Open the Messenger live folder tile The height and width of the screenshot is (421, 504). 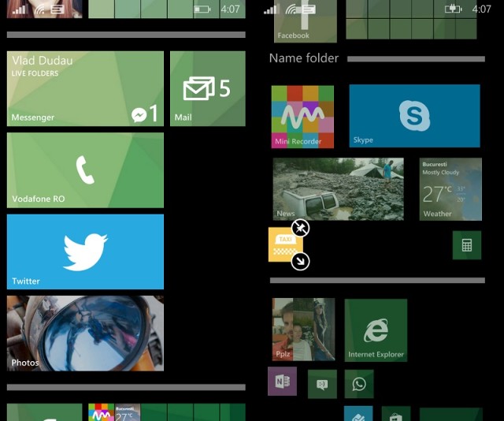[85, 88]
